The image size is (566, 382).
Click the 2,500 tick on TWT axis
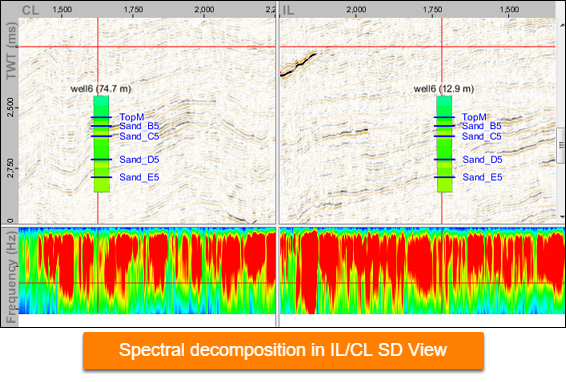pos(11,107)
